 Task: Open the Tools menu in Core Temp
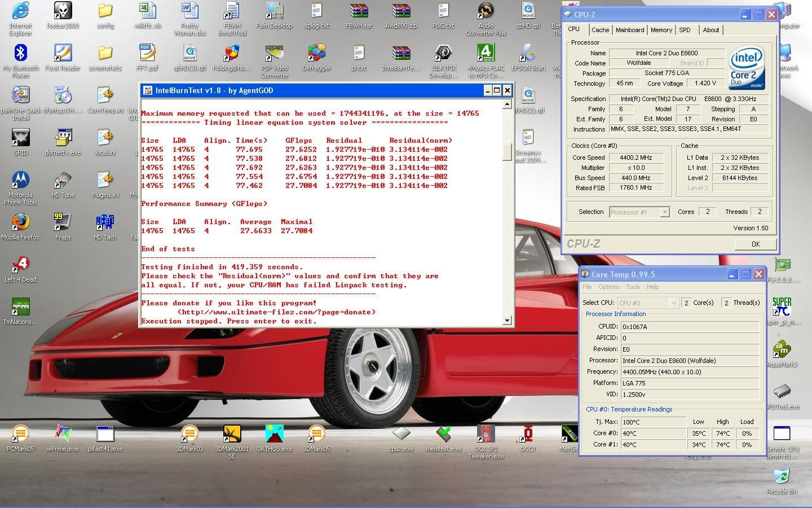[633, 287]
